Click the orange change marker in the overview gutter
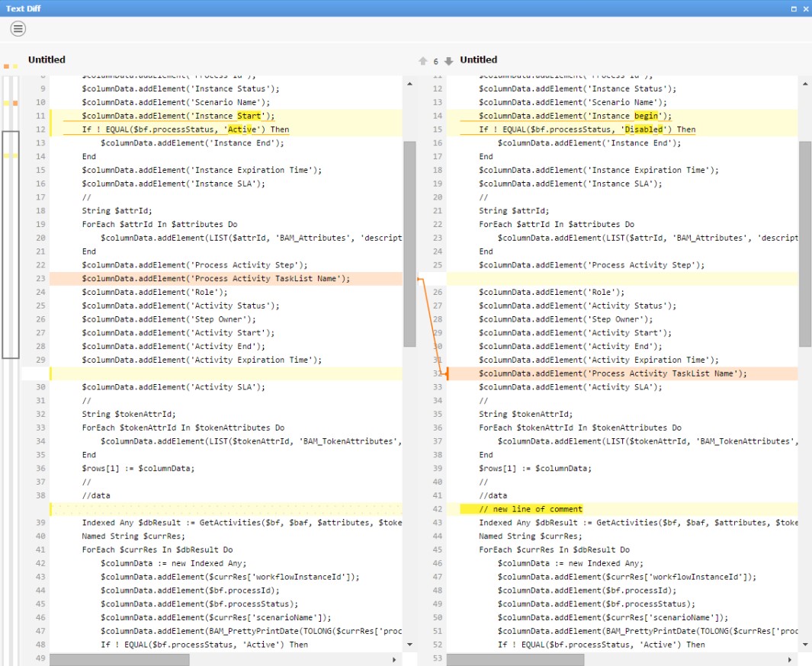 [14, 102]
